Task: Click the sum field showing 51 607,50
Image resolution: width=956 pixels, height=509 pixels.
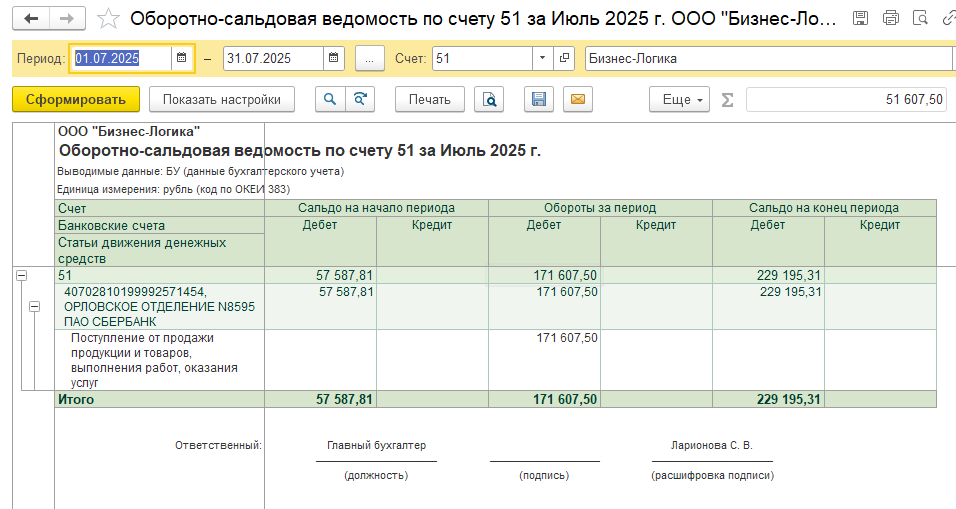Action: click(x=846, y=99)
